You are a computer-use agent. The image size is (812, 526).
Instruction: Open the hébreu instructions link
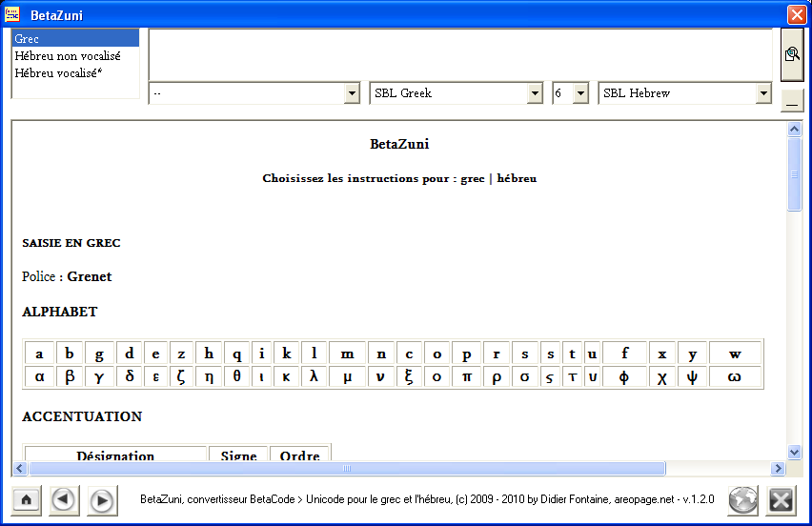(517, 178)
